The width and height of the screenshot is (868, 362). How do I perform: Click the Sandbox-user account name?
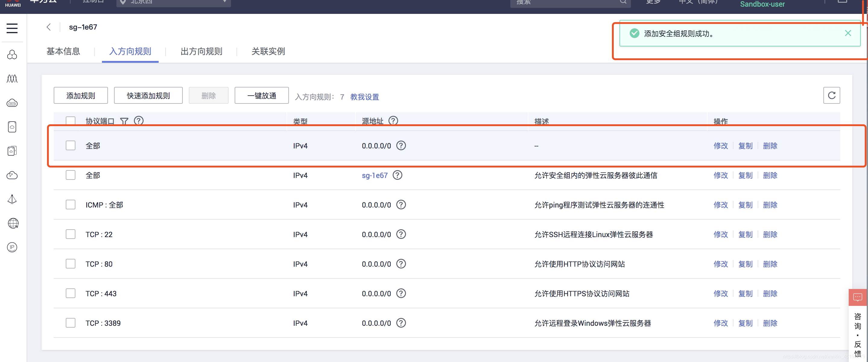coord(762,4)
